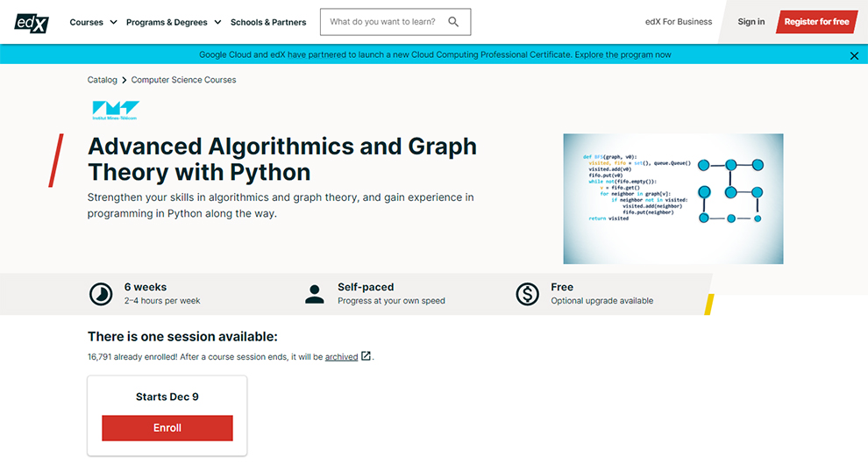868x465 pixels.
Task: Select 'Starts Dec 9' session text
Action: 167,397
